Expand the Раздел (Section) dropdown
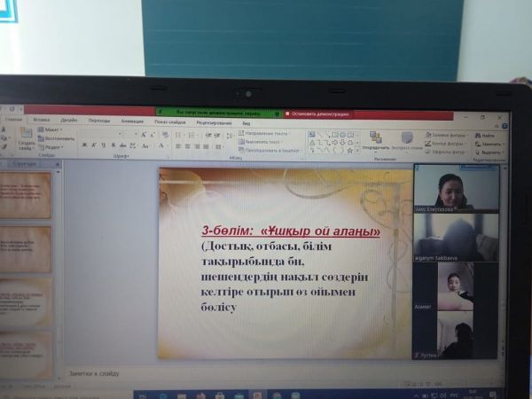The height and width of the screenshot is (399, 532). 52,148
